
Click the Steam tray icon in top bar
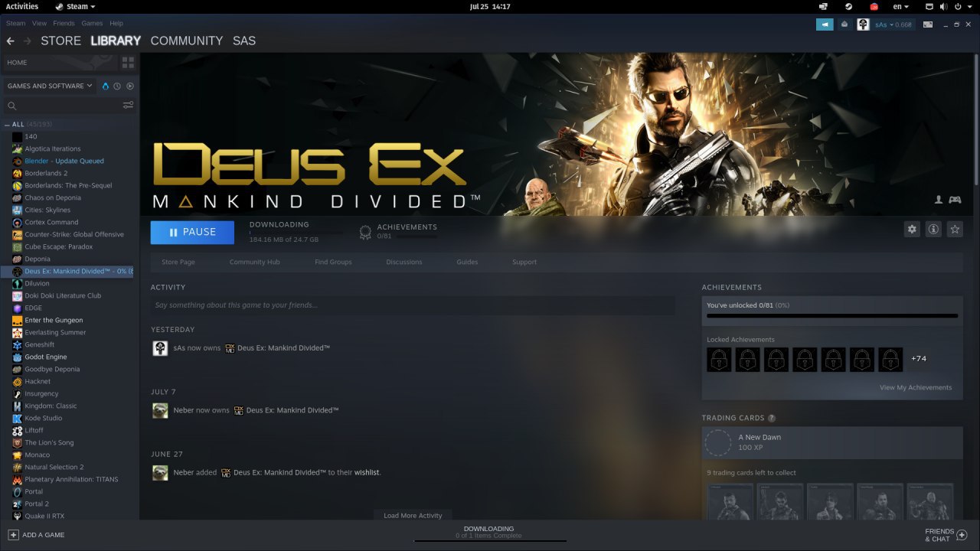pyautogui.click(x=848, y=6)
